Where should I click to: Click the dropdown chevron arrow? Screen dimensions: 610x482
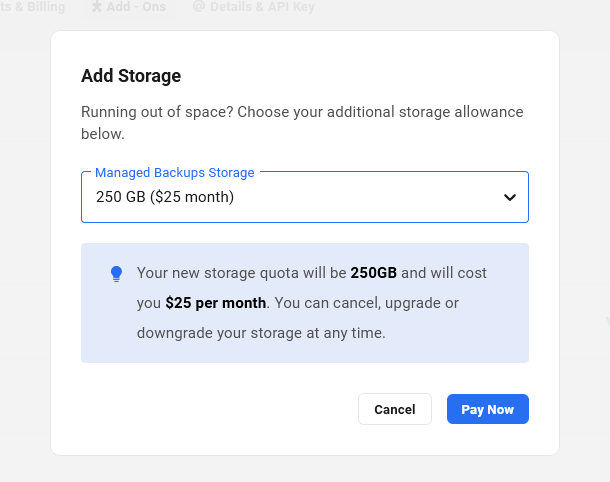pyautogui.click(x=510, y=197)
